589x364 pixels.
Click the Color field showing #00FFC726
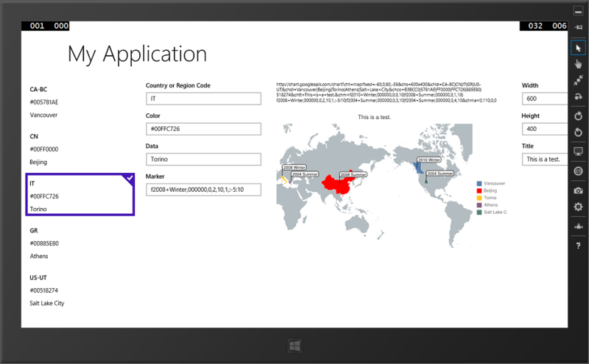[203, 129]
